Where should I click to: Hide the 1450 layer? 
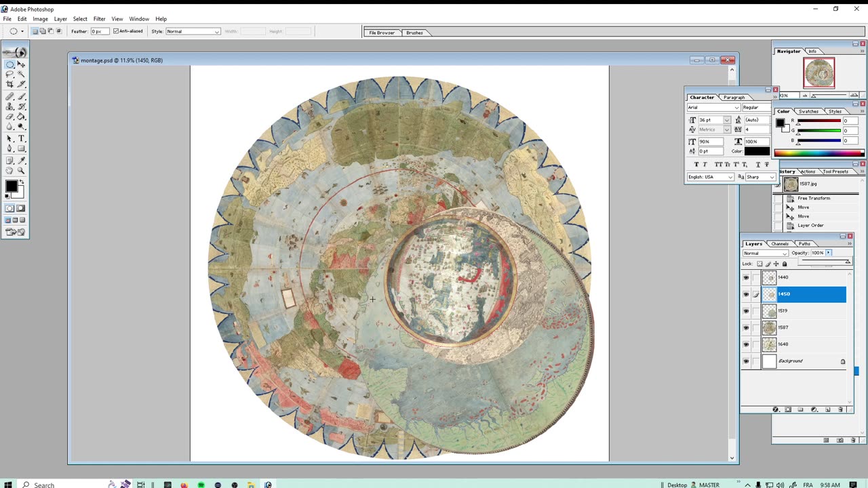[746, 294]
